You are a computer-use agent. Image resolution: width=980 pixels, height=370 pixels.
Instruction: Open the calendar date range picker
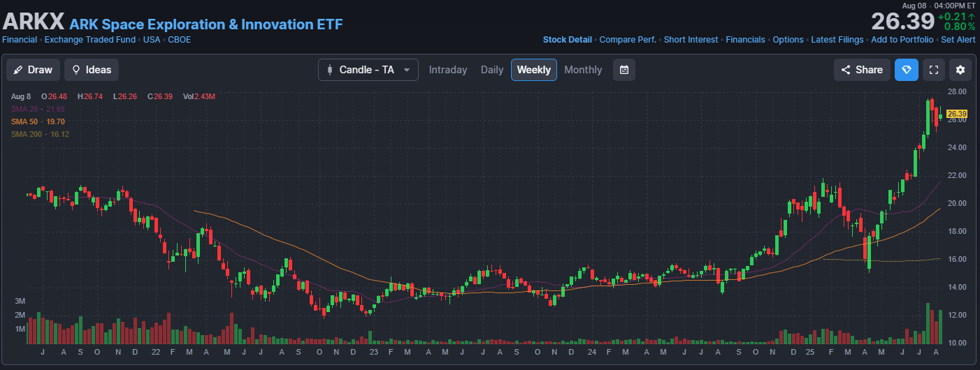pos(624,70)
